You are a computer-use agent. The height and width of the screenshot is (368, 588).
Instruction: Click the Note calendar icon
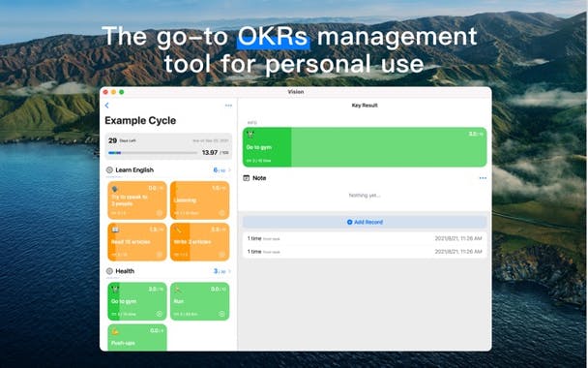pyautogui.click(x=247, y=178)
